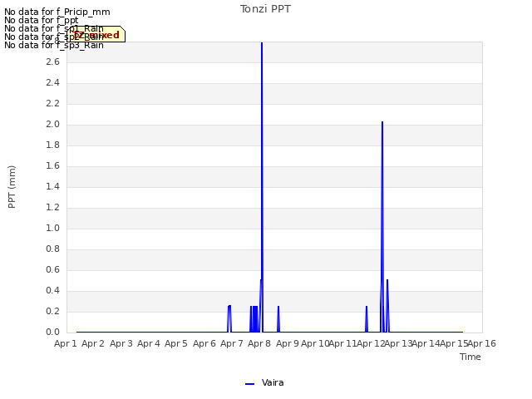Click the Time x-axis label

[x=470, y=357]
